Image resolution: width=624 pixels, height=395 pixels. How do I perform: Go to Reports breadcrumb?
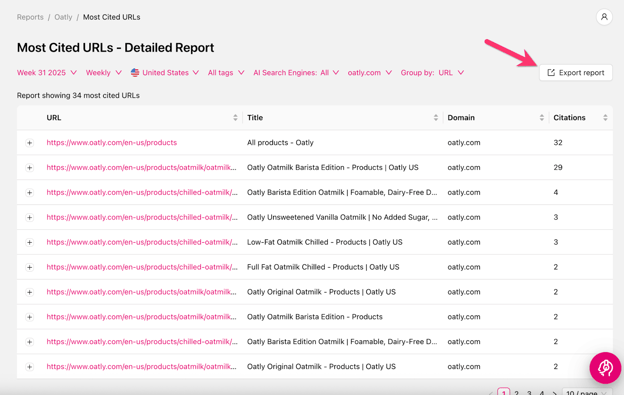30,17
